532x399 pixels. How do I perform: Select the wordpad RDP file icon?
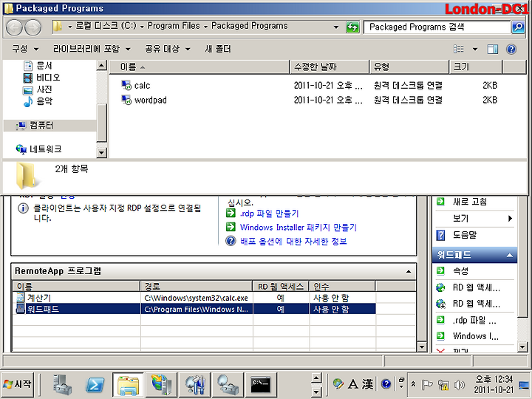point(126,100)
